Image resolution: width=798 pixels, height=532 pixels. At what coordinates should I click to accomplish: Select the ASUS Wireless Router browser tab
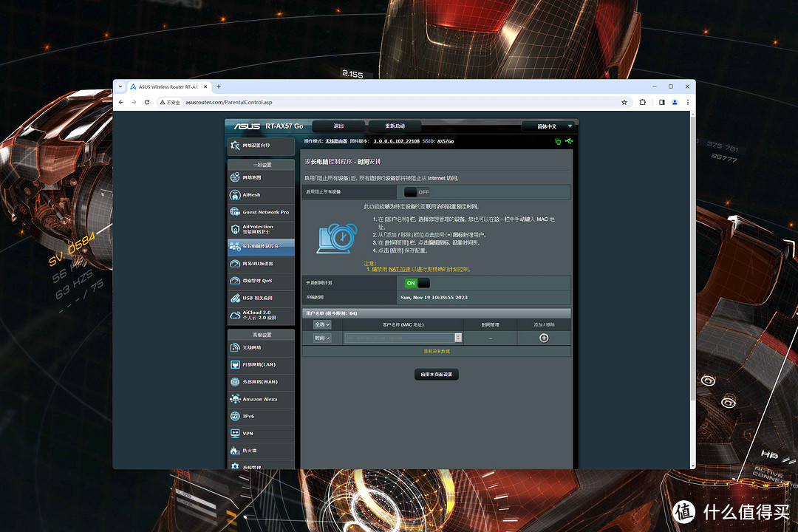[168, 86]
